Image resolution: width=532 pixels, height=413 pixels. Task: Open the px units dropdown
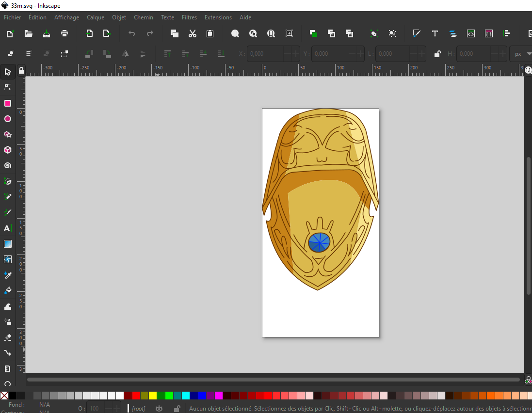[x=520, y=54]
